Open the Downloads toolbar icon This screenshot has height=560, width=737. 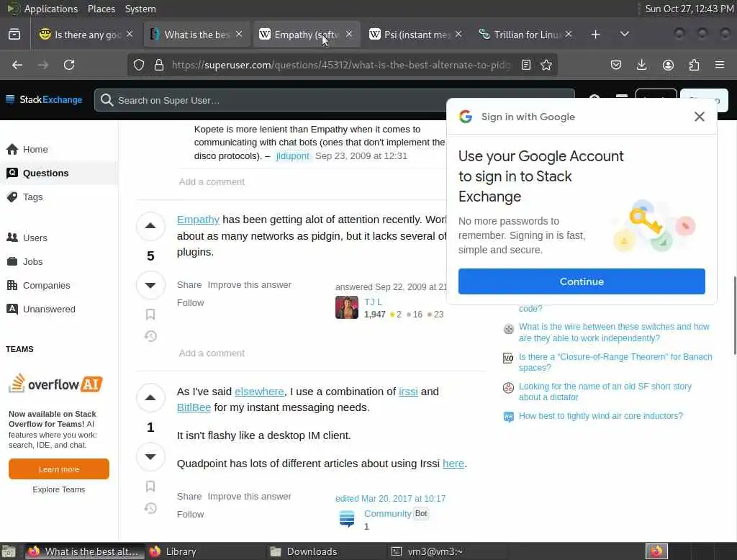point(641,65)
